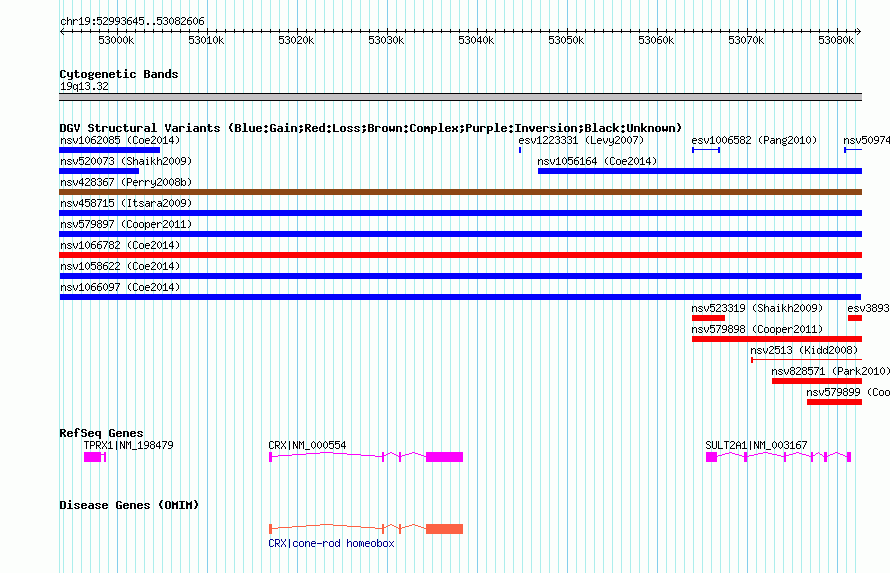The width and height of the screenshot is (890, 573).
Task: Click the nsv523319 (Shaikh2009) label
Action: 757,308
